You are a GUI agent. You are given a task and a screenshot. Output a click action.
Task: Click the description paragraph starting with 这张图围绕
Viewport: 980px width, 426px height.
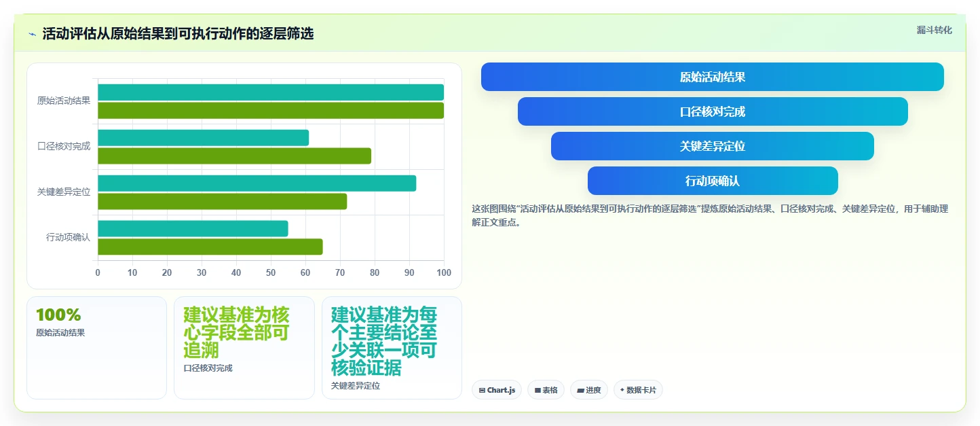[710, 215]
